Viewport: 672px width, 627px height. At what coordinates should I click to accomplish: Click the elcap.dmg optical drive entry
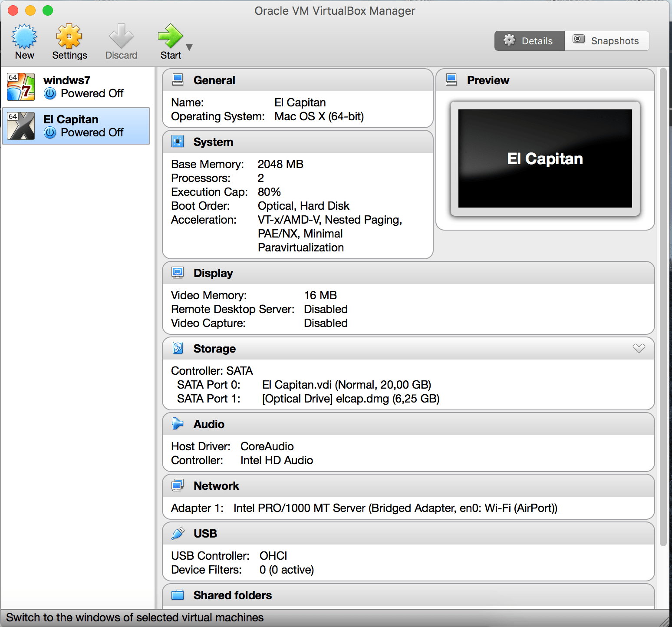350,399
